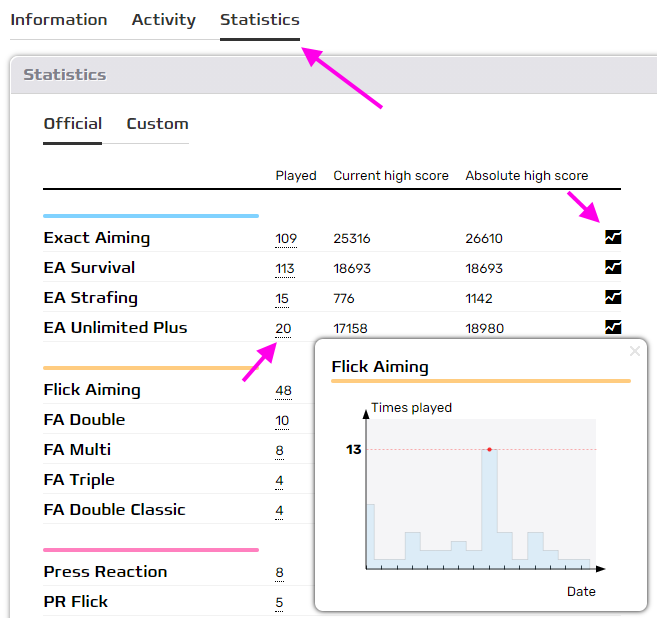Click Exact Aiming played count 109
The image size is (657, 618).
click(x=286, y=239)
